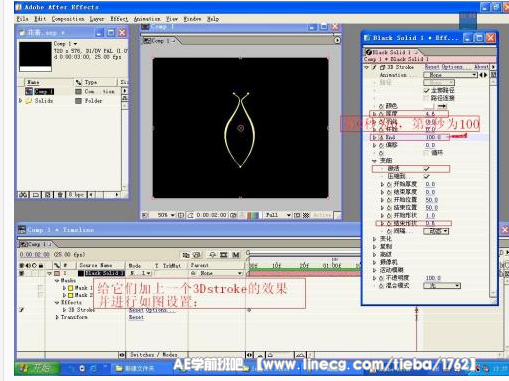Select the Solids folder in Project panel

43,101
